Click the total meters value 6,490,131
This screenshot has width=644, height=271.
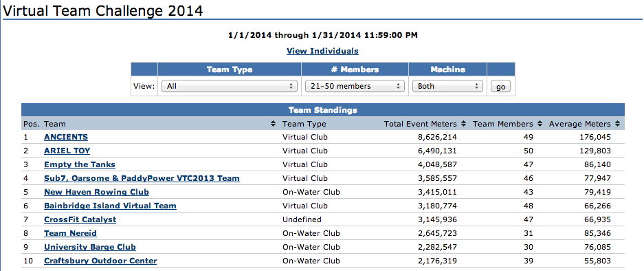[437, 151]
